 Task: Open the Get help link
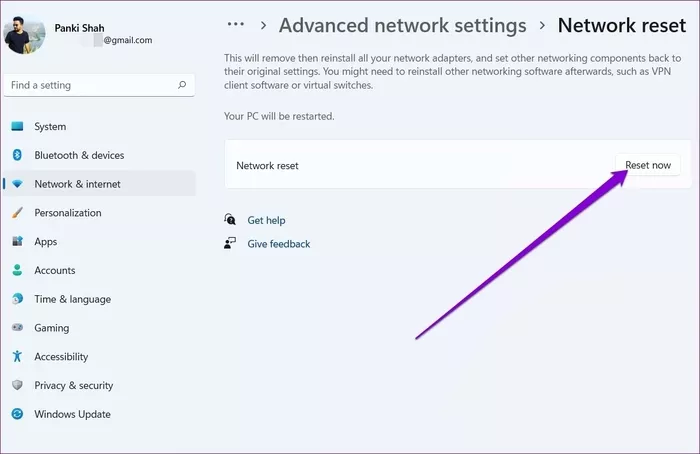267,220
